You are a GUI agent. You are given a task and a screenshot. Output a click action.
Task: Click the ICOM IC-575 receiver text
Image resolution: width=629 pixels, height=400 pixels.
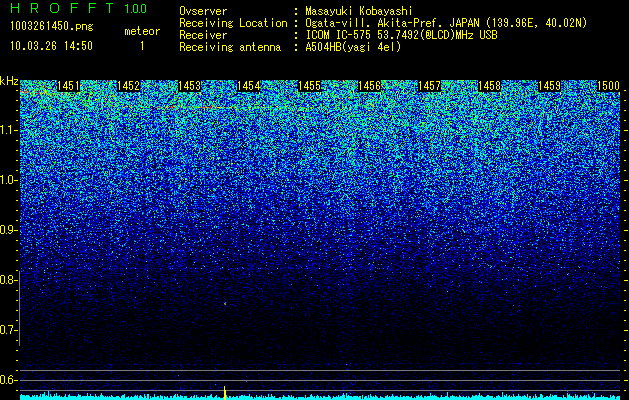click(401, 35)
